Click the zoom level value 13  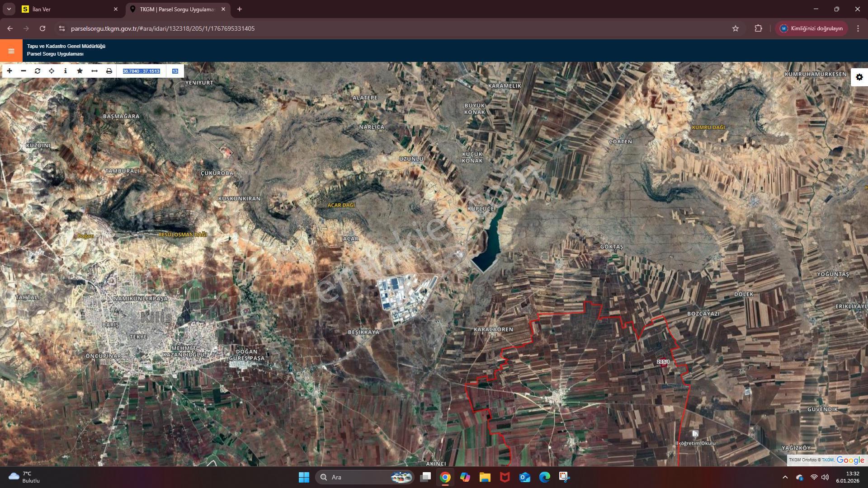175,71
